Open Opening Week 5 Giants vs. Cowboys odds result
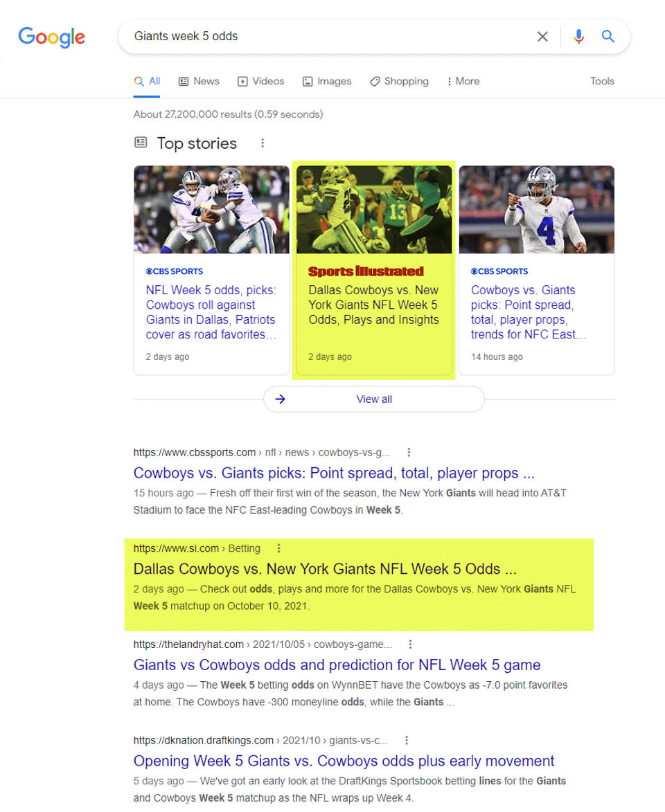665x812 pixels. pyautogui.click(x=344, y=761)
